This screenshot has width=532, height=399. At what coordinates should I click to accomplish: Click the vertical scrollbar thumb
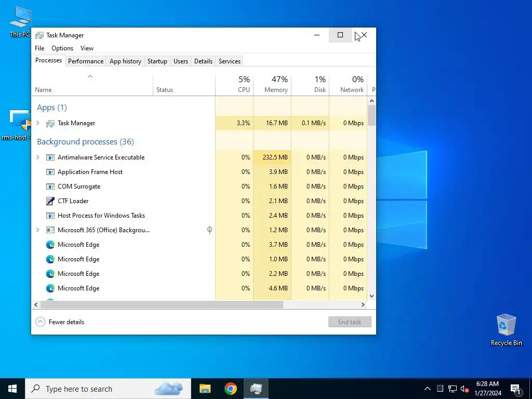[x=371, y=115]
